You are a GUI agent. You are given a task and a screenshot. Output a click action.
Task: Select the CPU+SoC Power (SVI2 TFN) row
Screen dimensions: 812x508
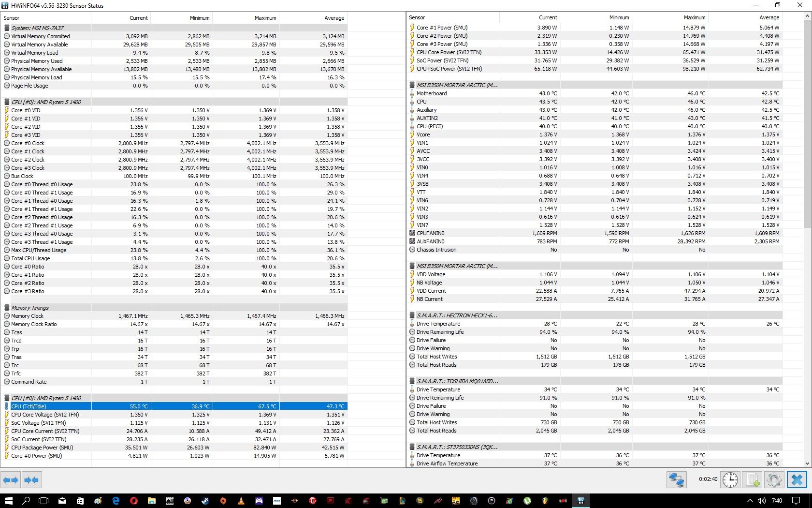[x=594, y=69]
